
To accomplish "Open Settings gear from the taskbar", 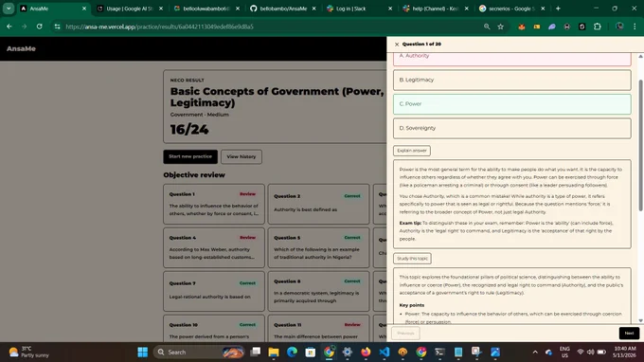I will [348, 353].
